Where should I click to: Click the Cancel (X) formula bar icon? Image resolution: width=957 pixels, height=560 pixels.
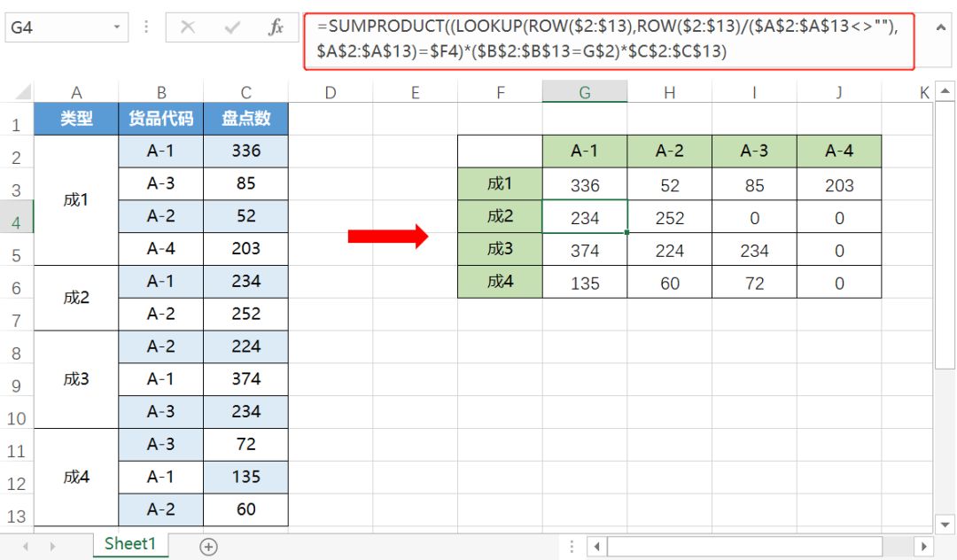tap(188, 27)
